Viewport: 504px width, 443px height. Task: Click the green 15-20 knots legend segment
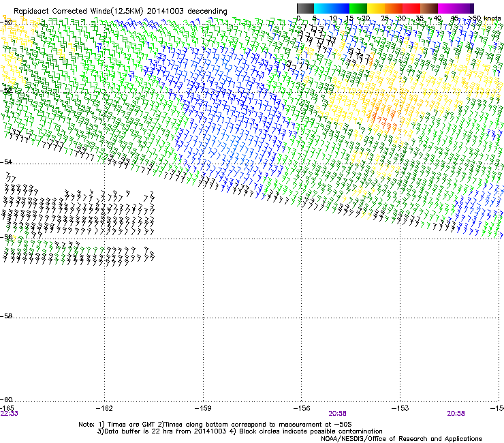358,8
